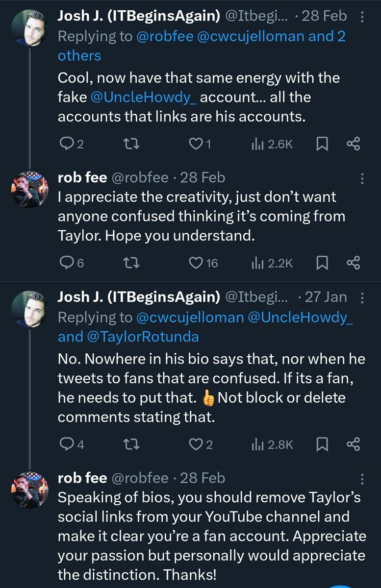Screen dimensions: 381x588
Task: Open more options on rob fee's first tweet
Action: coord(362,178)
